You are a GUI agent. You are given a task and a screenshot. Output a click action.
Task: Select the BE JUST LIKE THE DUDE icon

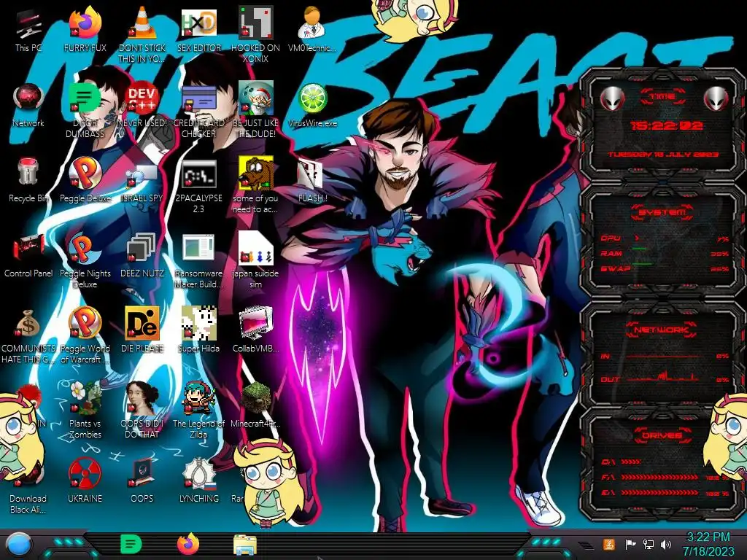(x=255, y=99)
